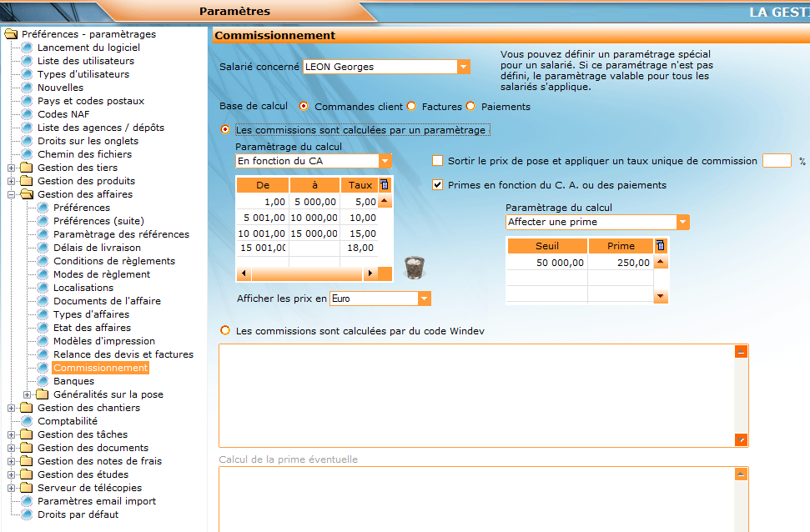Open Modes de règlement settings
Viewport: 810px width, 532px height.
102,274
